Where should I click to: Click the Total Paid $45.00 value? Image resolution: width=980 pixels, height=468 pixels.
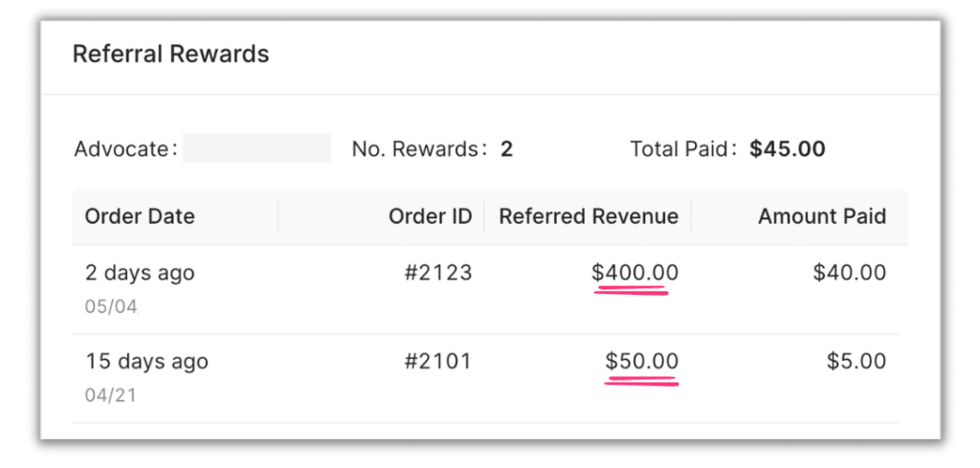point(788,149)
